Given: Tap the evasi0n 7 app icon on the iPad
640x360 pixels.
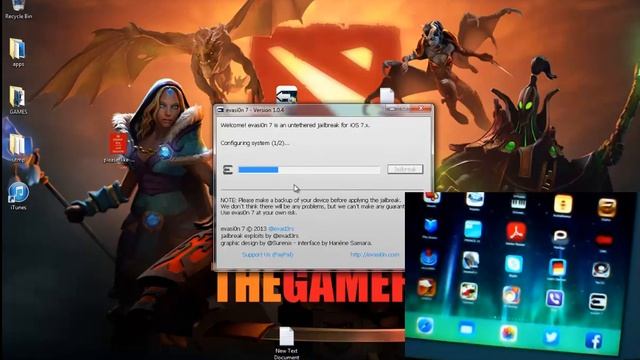Looking at the screenshot, I should coord(598,302).
